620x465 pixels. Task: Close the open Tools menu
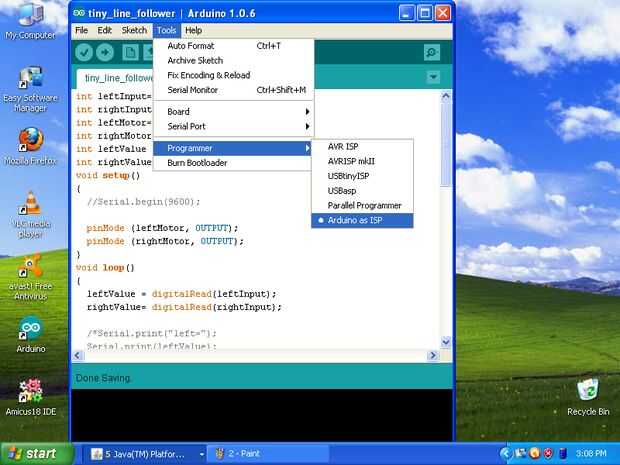tap(166, 30)
